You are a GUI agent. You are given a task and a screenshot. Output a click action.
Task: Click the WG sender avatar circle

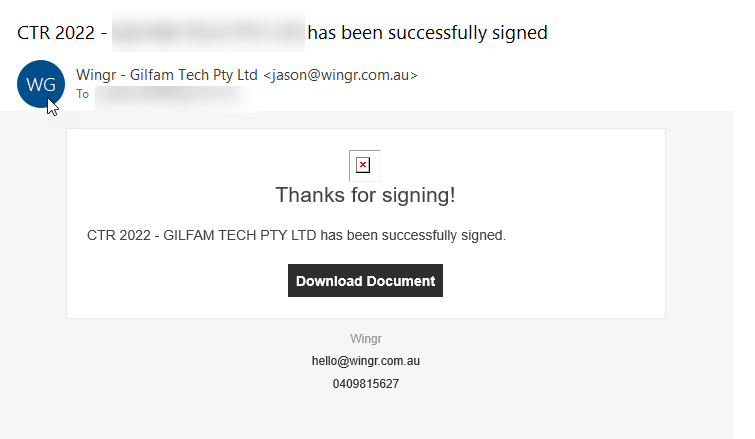click(x=41, y=84)
